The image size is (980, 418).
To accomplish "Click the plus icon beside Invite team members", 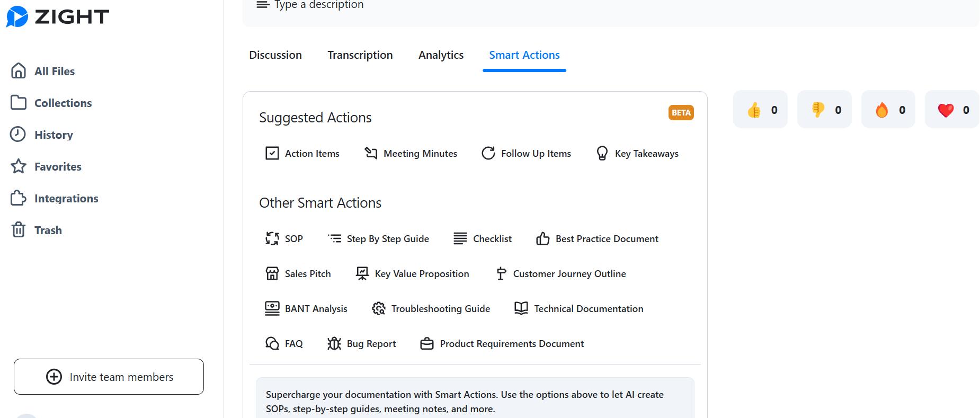I will [x=54, y=377].
